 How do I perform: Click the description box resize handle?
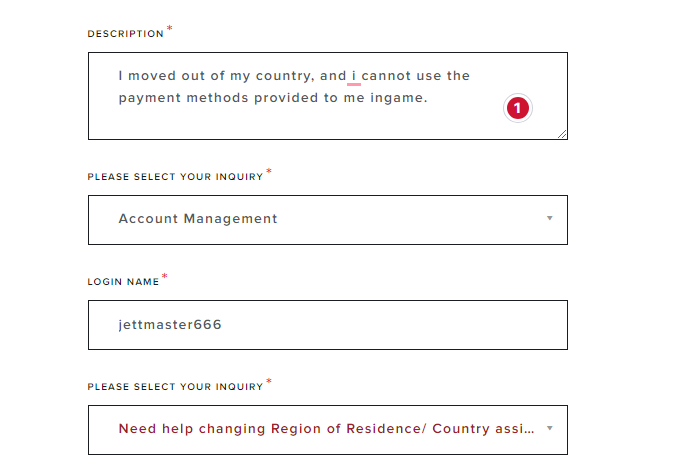point(562,134)
